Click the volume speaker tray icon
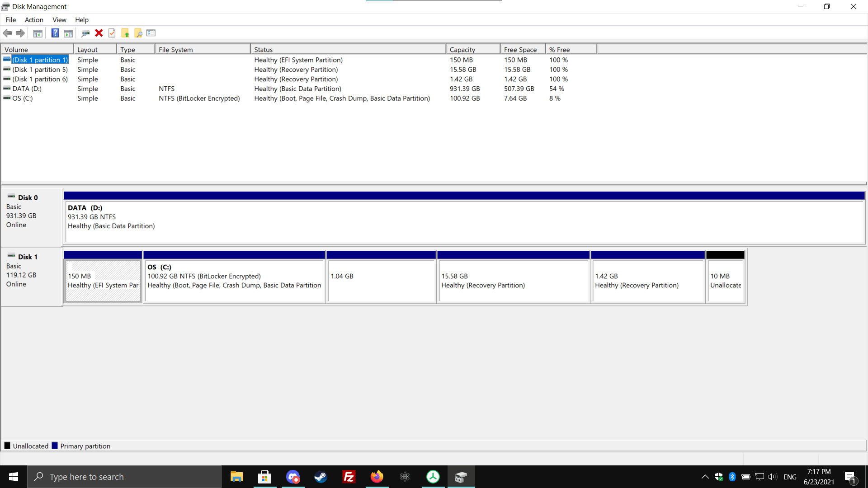 coord(773,477)
